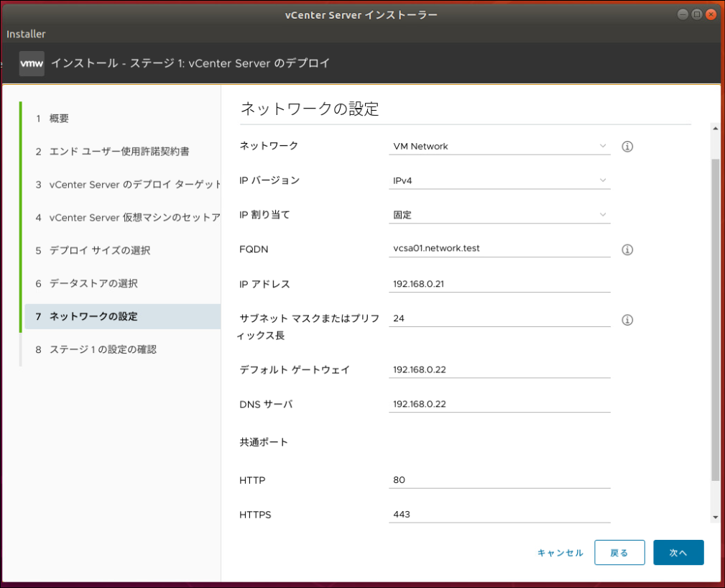
Task: Click the デフォルト ゲートウェイ field
Action: tap(499, 369)
